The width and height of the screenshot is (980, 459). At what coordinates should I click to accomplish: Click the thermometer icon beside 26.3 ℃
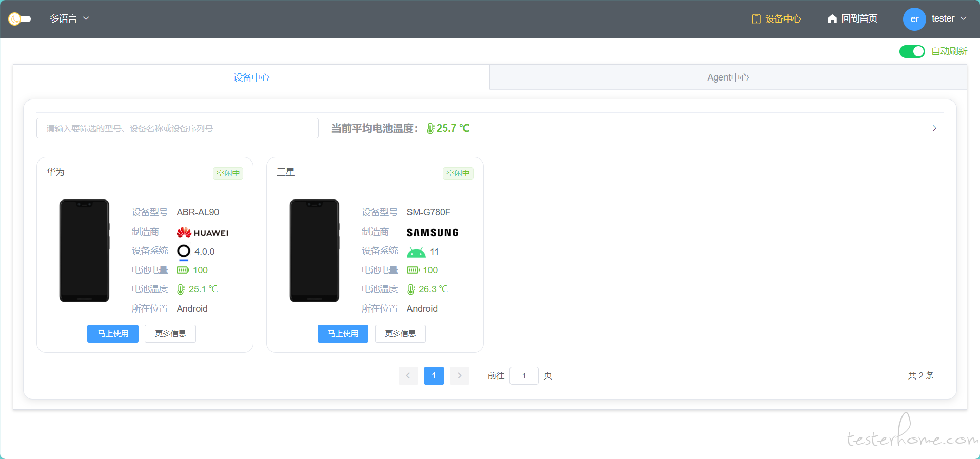coord(411,290)
